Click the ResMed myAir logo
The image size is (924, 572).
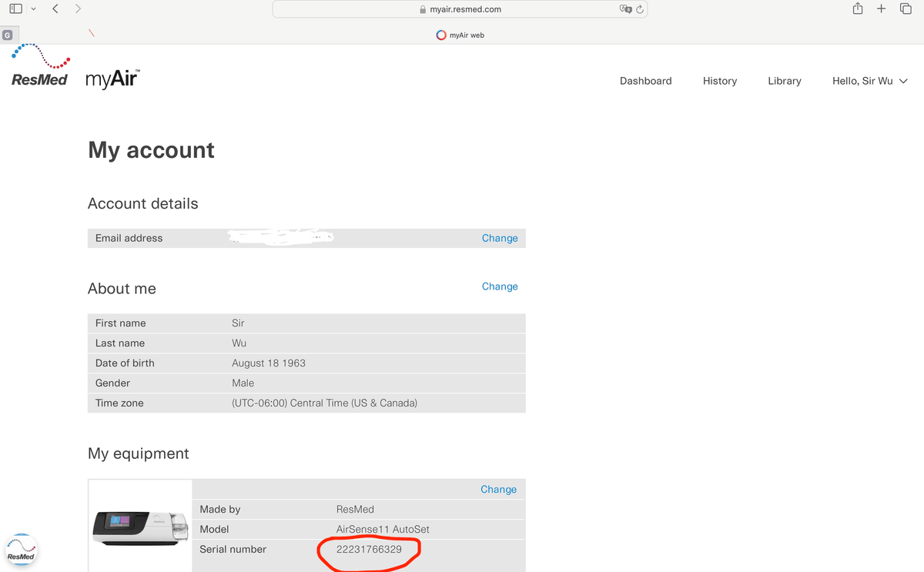pyautogui.click(x=75, y=69)
